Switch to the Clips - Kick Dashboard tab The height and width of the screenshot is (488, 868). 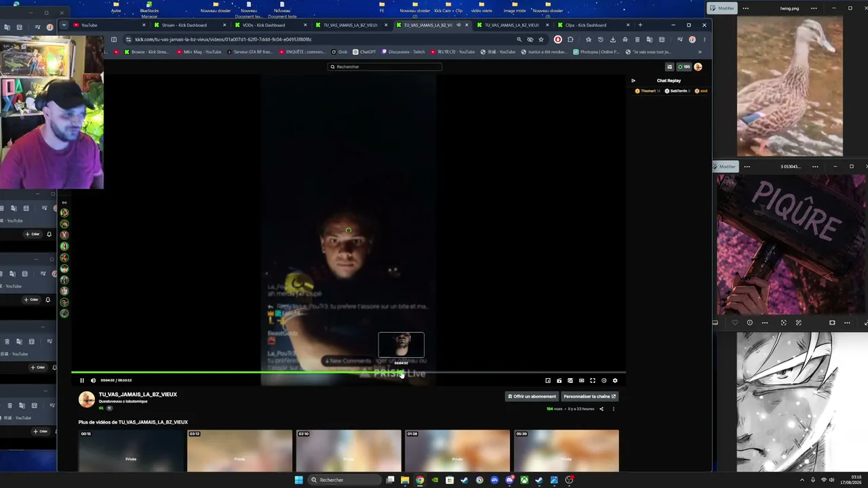(591, 25)
